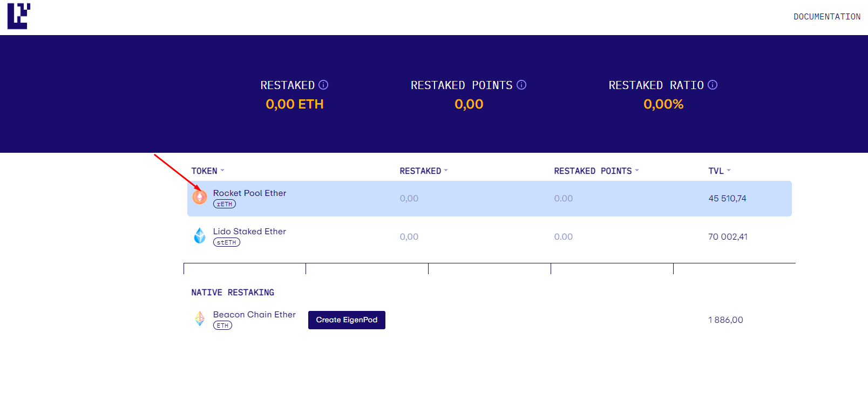Click the Create EigenPod button
Image resolution: width=868 pixels, height=407 pixels.
tap(347, 320)
